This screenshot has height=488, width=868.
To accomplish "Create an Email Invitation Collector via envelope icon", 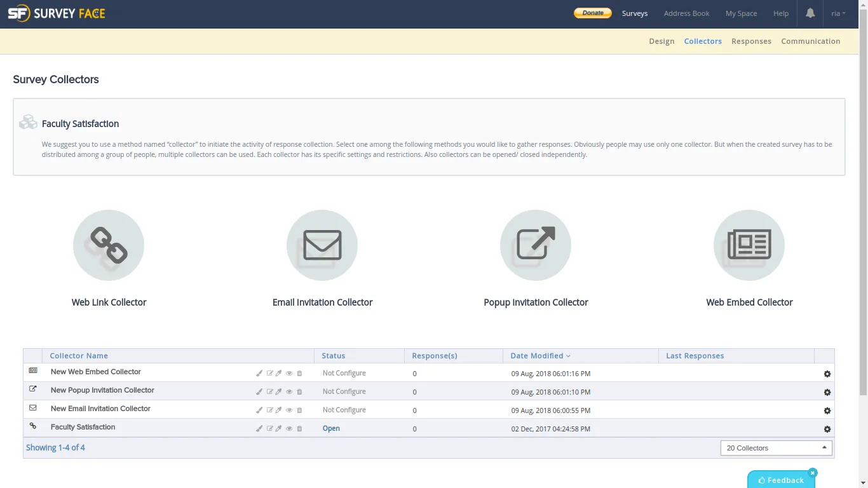I will point(322,245).
